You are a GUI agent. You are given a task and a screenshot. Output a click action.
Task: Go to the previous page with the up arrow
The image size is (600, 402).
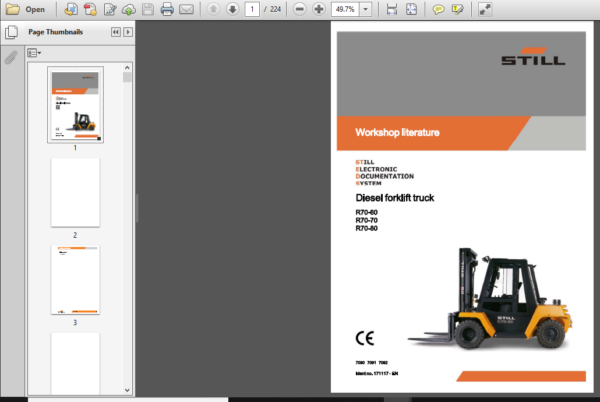click(x=213, y=9)
